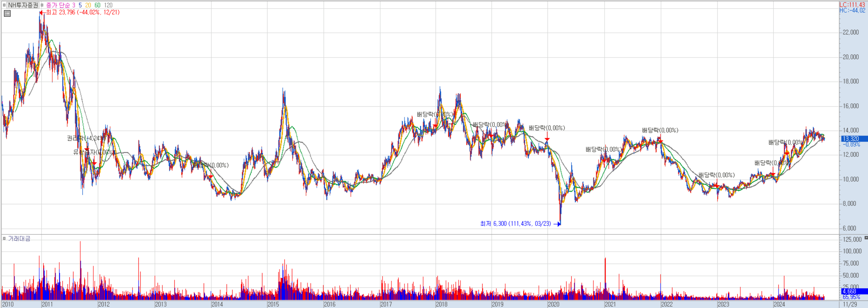Click the square marker before 종가 단순

(42, 5)
